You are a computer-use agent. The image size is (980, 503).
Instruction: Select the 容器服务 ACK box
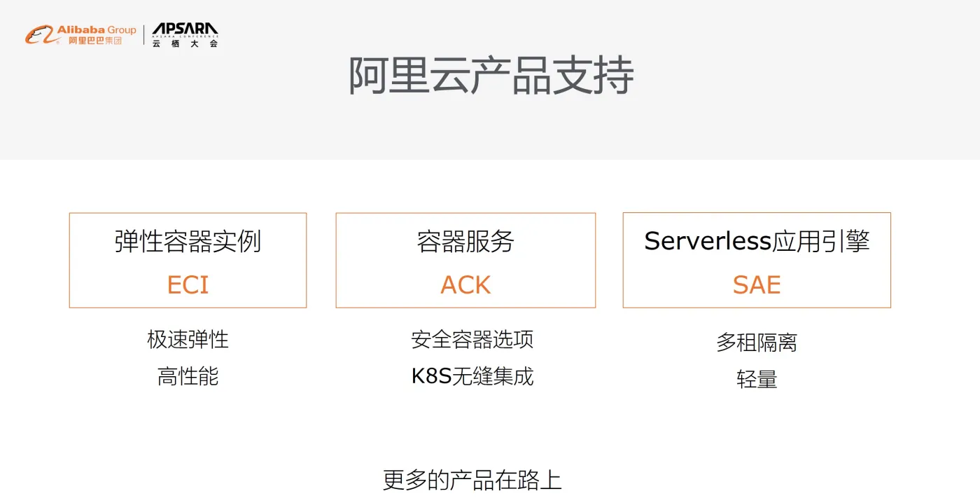tap(465, 261)
